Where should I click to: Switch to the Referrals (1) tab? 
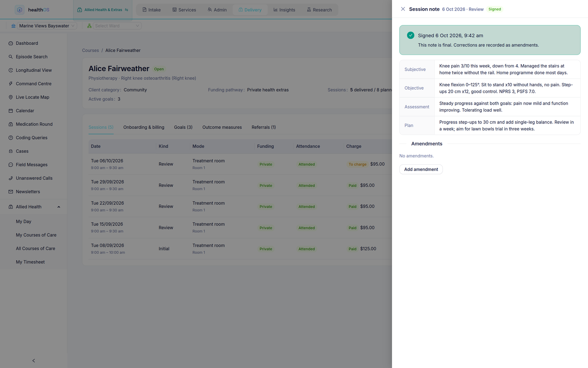coord(264,128)
